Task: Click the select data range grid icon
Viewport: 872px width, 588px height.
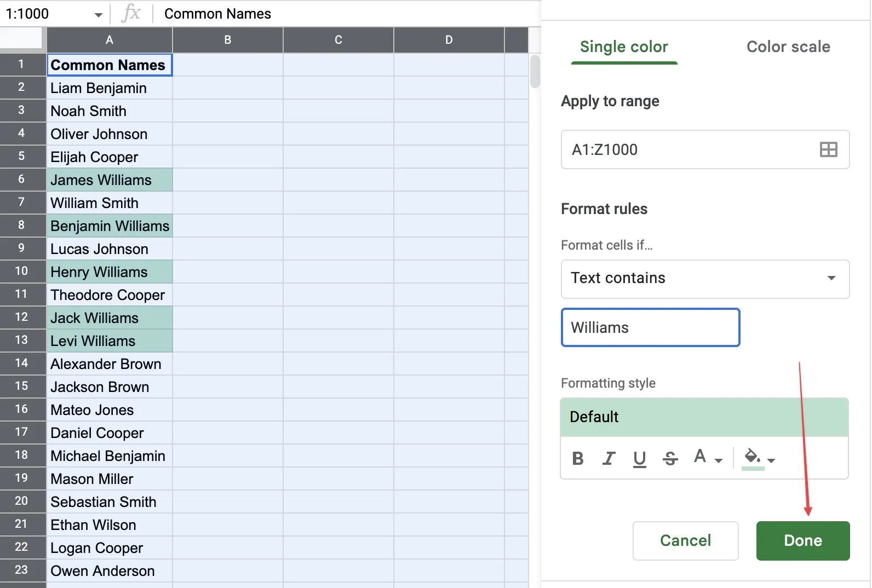Action: (x=828, y=149)
